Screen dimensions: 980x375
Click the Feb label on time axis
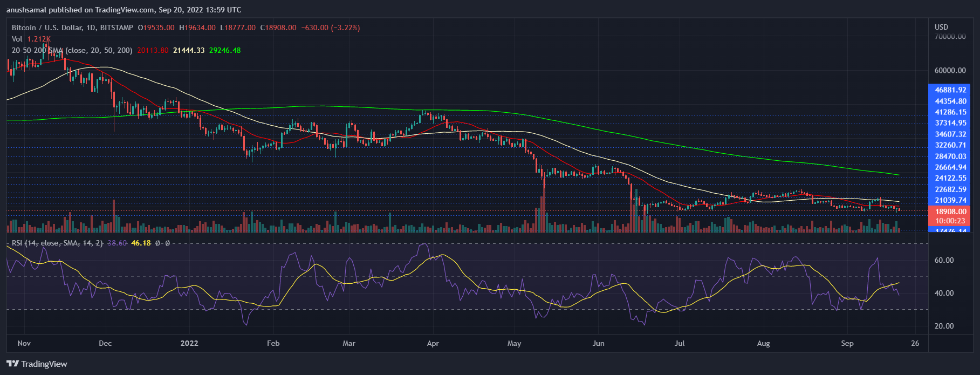[273, 343]
